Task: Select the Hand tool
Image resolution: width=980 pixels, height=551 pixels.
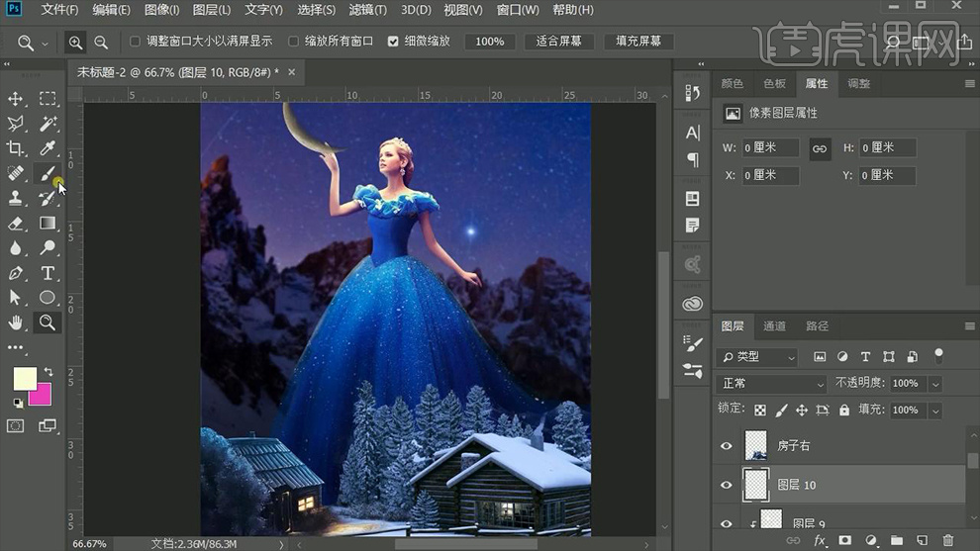Action: (x=16, y=322)
